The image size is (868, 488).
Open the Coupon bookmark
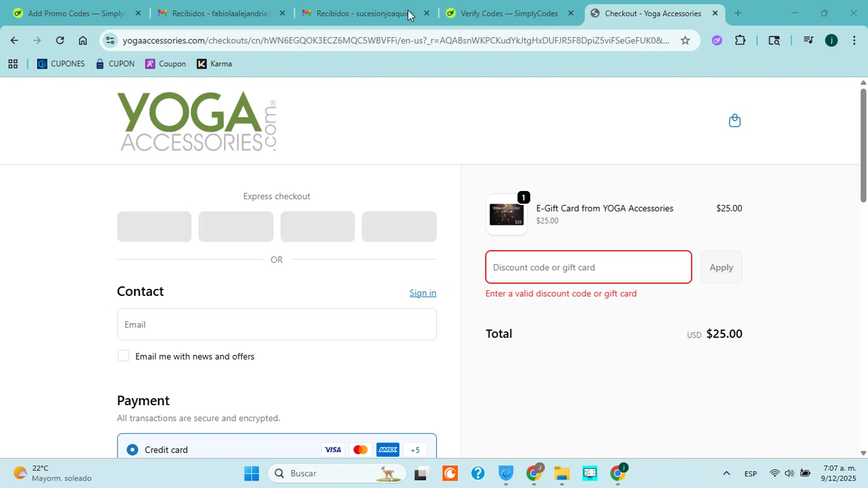click(165, 64)
